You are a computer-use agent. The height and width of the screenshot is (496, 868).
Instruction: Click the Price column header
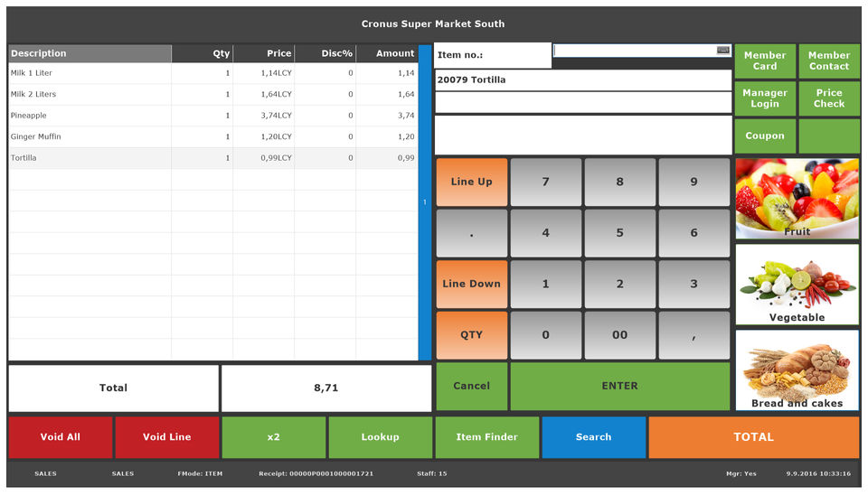pos(264,53)
